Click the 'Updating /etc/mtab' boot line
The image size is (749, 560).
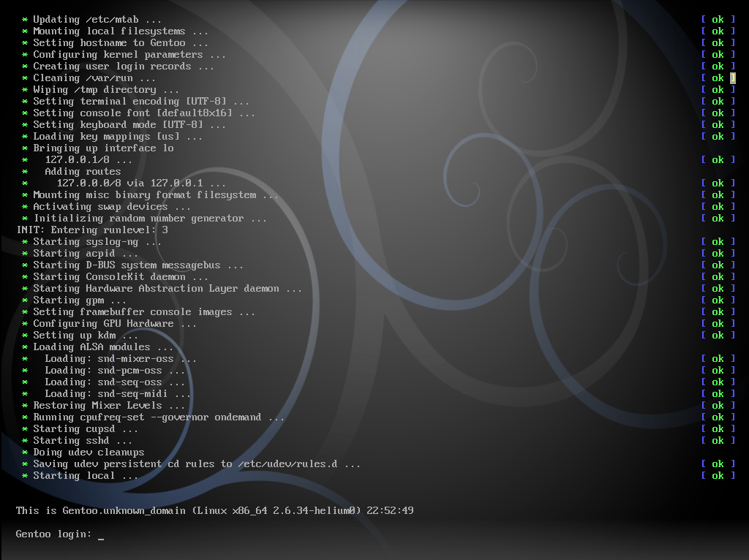point(97,20)
